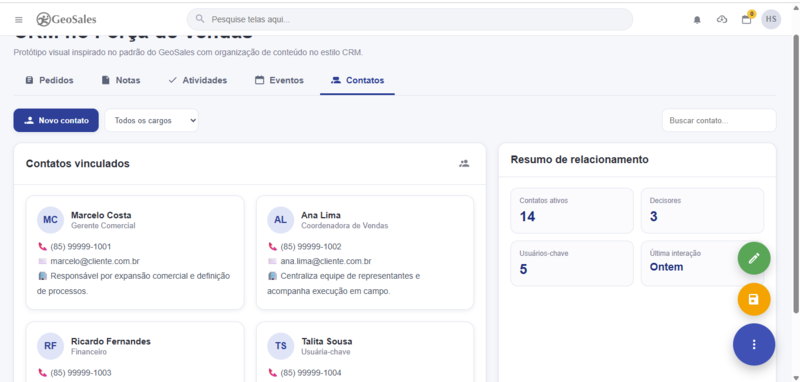Click the page vertical scrollbar
Screen dimensions: 800x382
796,173
